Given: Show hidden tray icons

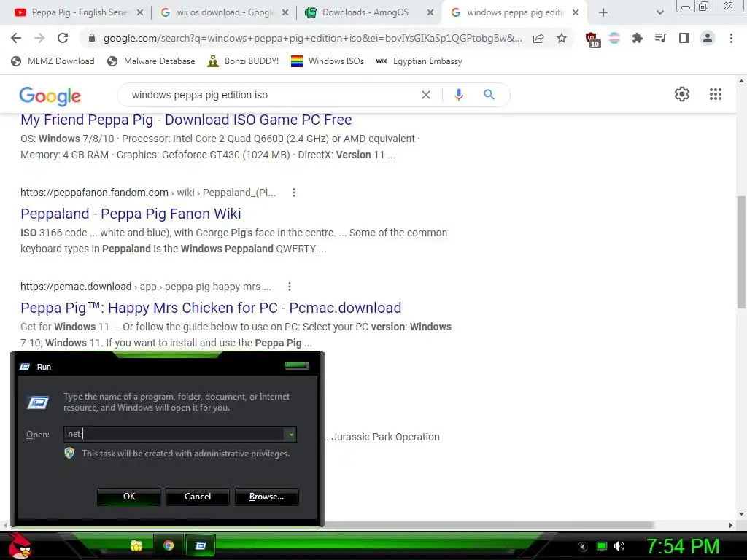Looking at the screenshot, I should pyautogui.click(x=583, y=547).
